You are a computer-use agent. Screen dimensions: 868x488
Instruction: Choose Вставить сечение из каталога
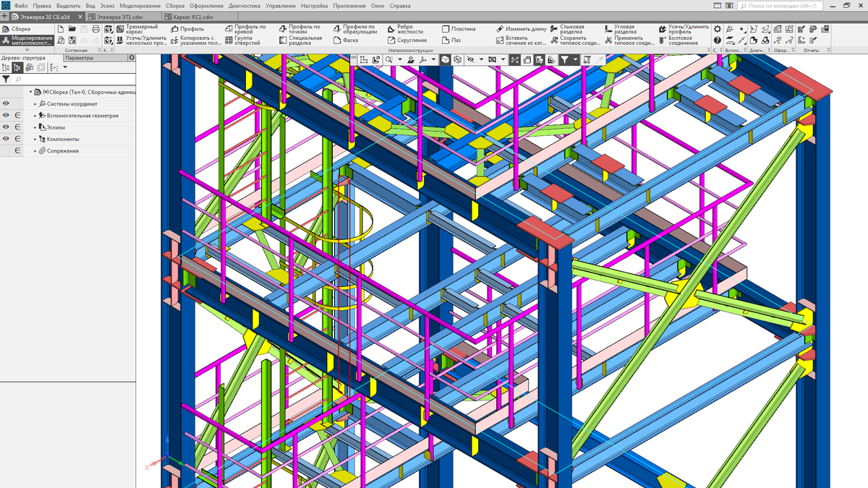coord(521,40)
